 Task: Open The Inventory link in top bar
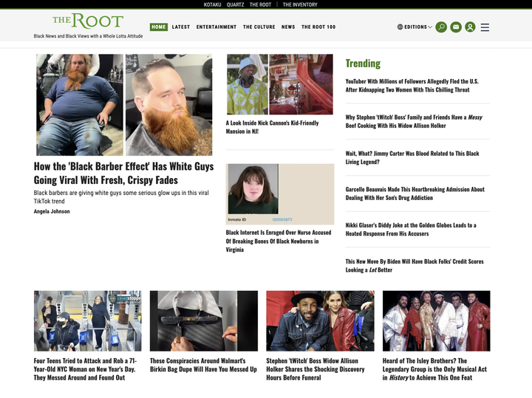(300, 4)
